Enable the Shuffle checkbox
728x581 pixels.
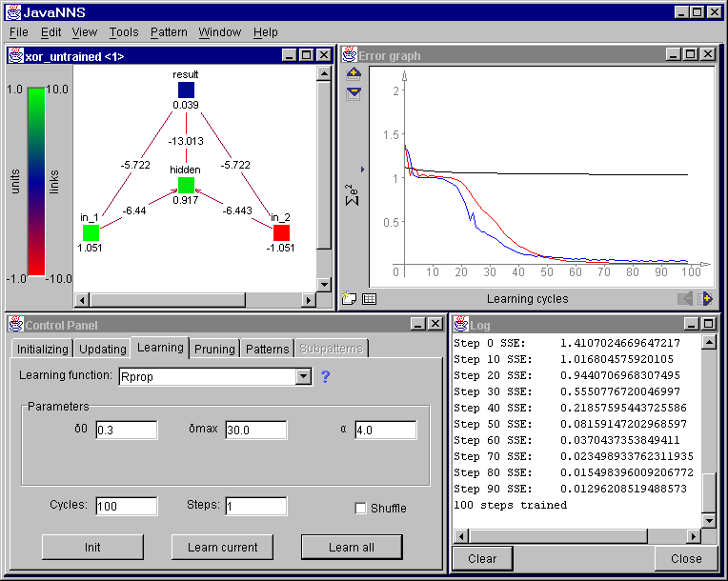[x=360, y=508]
